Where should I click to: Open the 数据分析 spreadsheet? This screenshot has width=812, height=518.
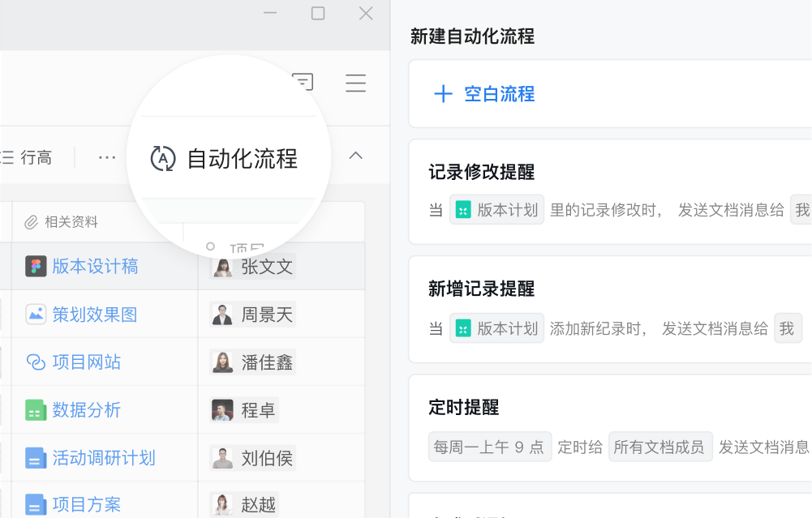[x=86, y=410]
